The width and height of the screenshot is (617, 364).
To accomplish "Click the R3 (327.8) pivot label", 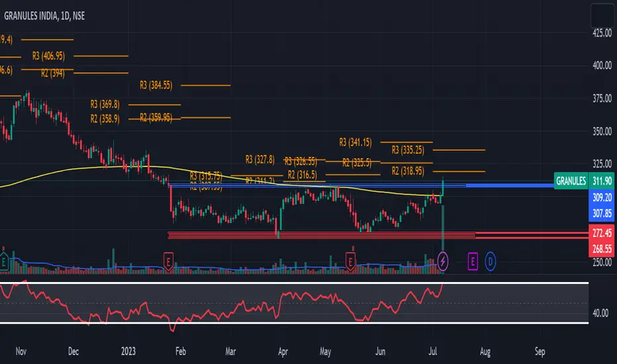I will [260, 159].
